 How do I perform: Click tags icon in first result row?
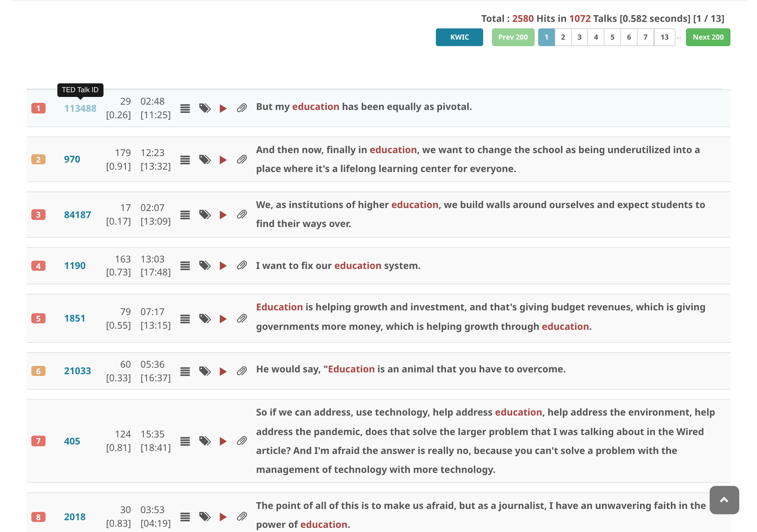(205, 108)
